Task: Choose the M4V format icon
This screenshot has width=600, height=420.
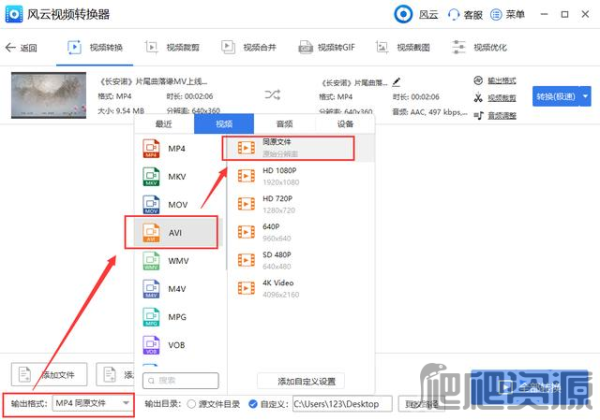Action: pos(151,289)
